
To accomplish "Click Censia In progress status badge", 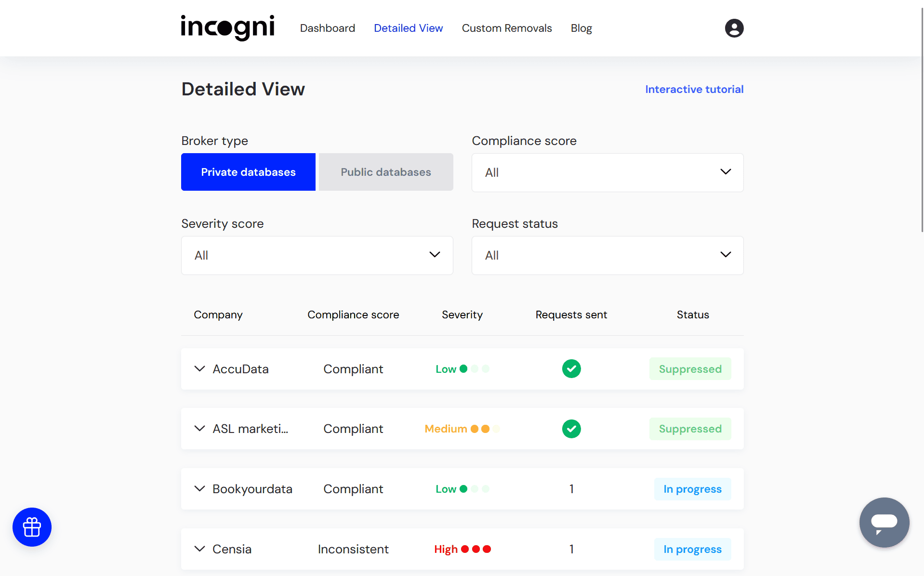I will 692,549.
